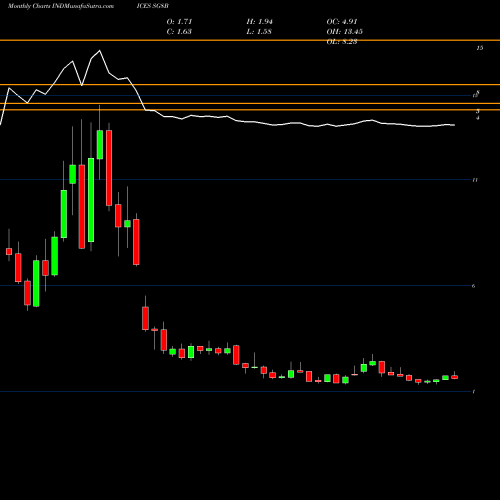Click the OH: 13.45 reading
The width and height of the screenshot is (500, 500).
[344, 32]
